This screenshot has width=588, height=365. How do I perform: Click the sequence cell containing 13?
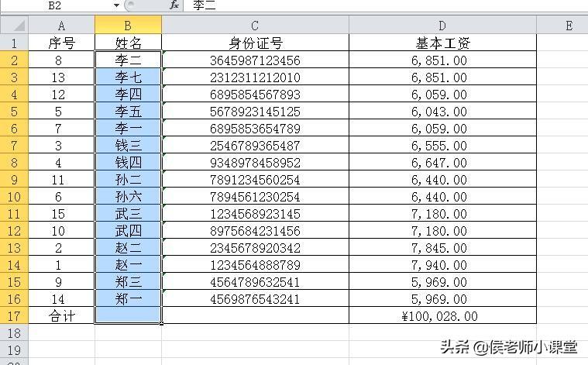pos(61,77)
